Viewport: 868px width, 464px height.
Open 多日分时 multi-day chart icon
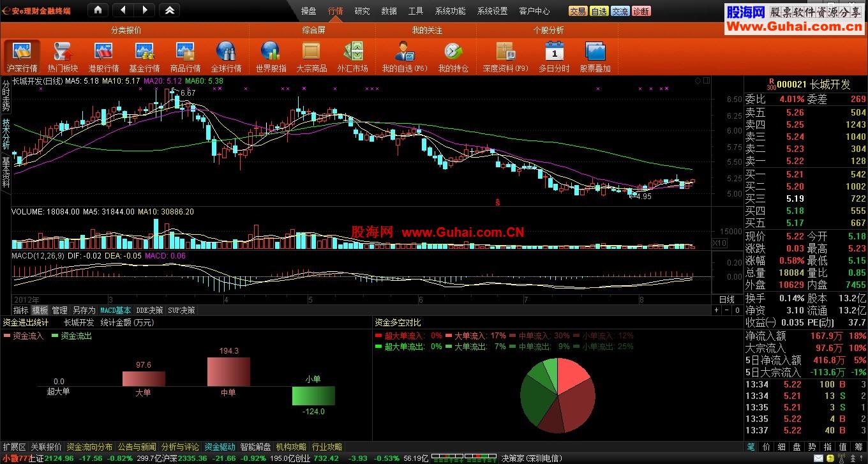(554, 57)
